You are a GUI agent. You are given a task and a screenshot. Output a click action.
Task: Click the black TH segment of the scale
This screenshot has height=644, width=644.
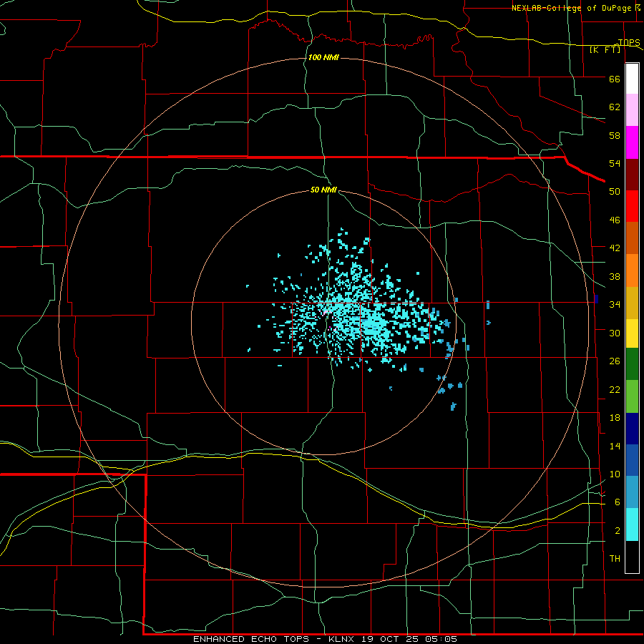[632, 557]
